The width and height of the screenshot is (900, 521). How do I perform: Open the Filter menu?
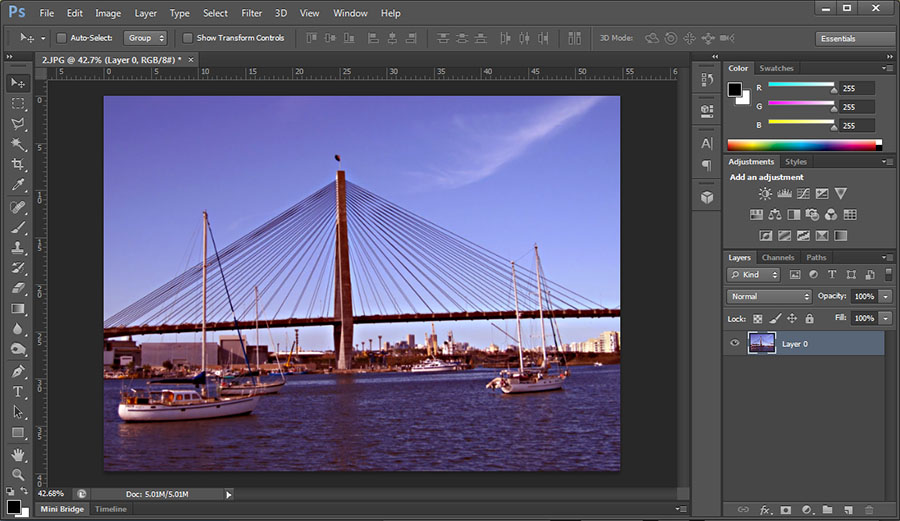252,13
